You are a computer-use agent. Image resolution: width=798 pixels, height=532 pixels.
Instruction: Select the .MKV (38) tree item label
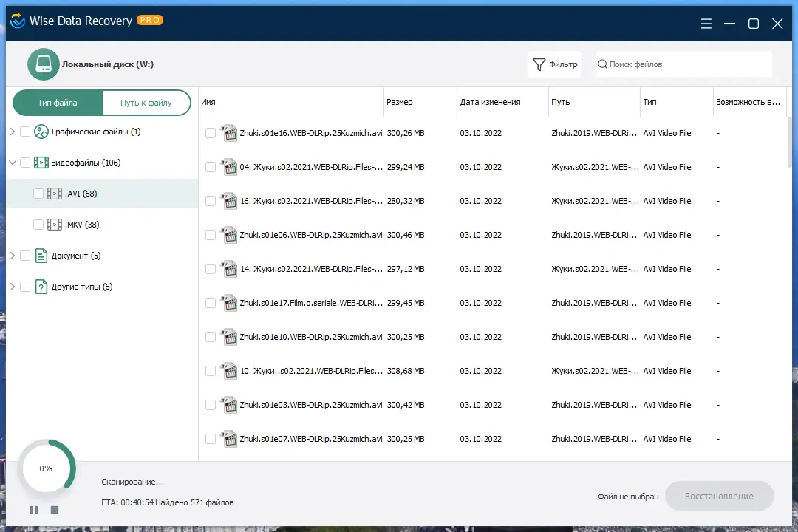coord(82,225)
